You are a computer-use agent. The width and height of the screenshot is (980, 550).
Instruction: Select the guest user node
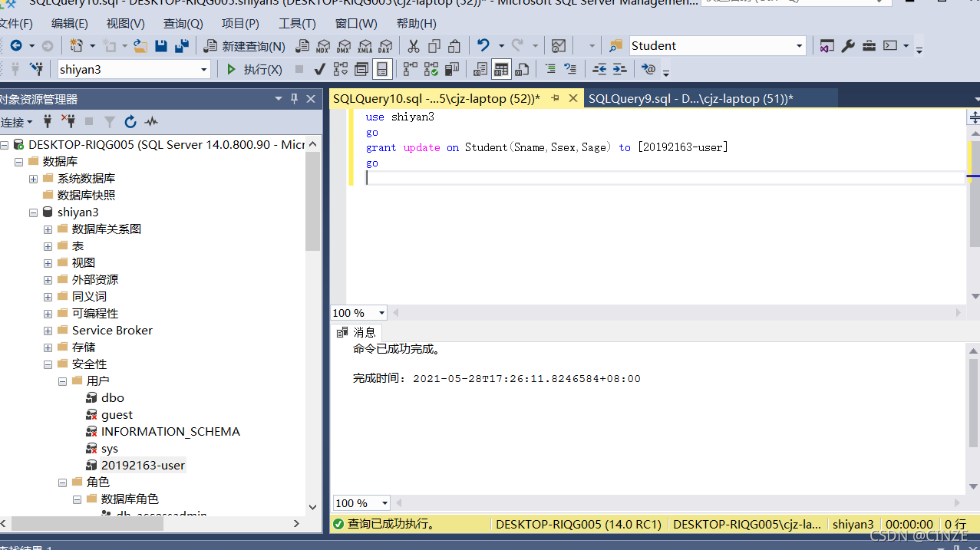tap(117, 415)
